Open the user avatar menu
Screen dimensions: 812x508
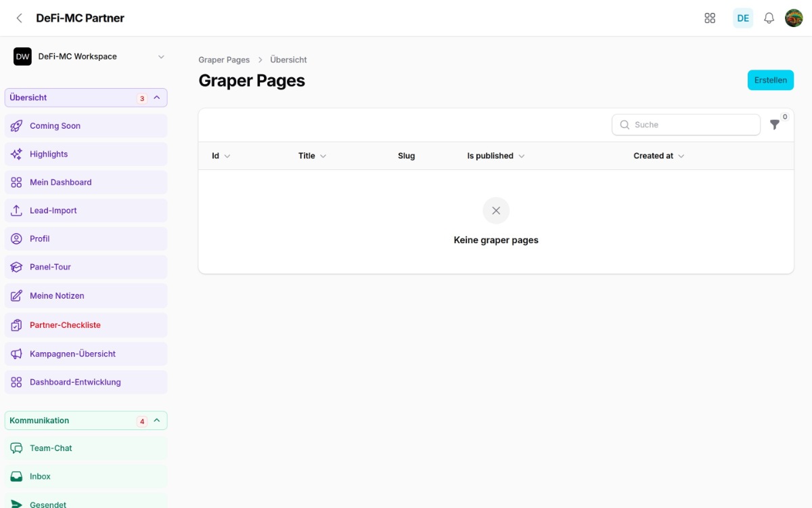click(794, 18)
